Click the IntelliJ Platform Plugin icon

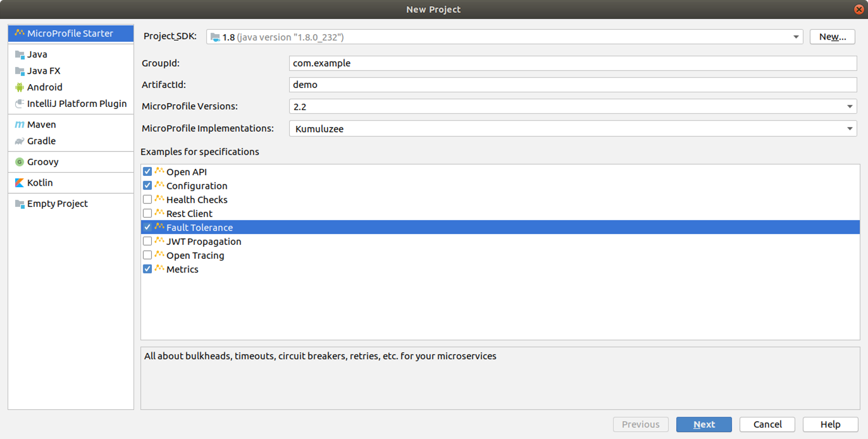20,104
